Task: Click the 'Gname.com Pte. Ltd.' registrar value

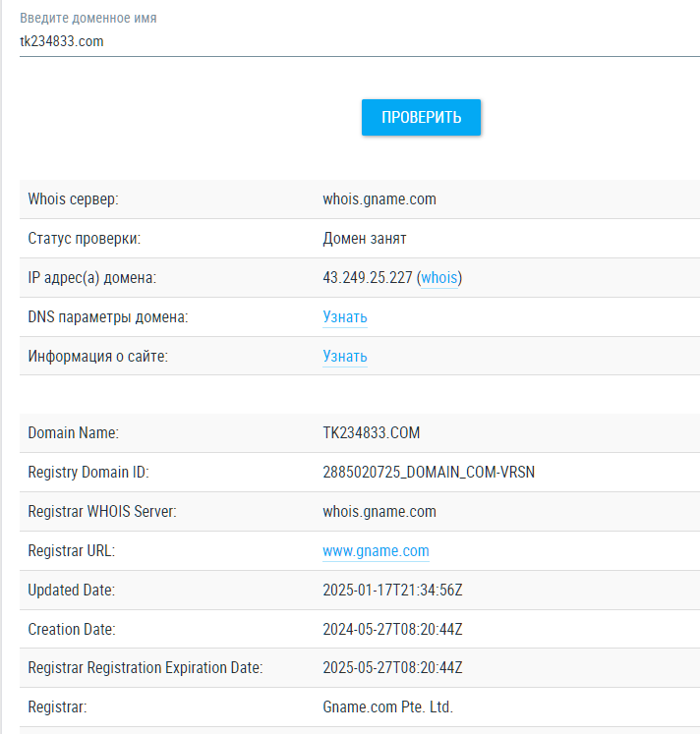Action: click(x=387, y=706)
